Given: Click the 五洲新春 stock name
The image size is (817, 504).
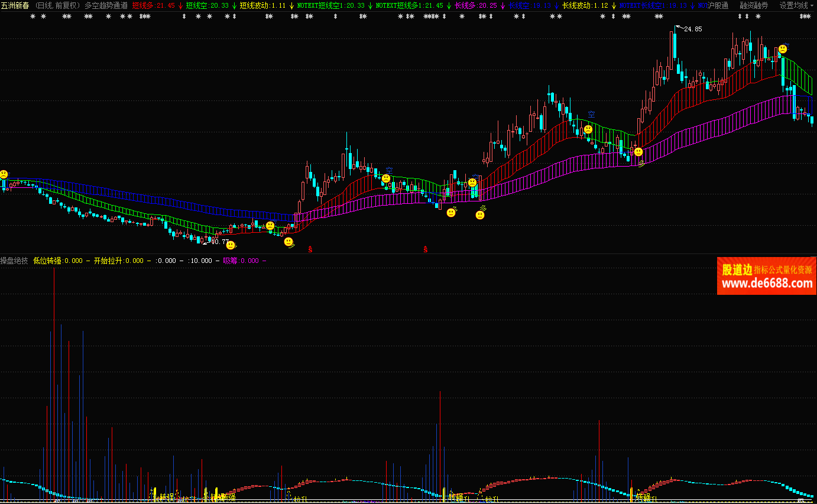Looking at the screenshot, I should pos(15,5).
